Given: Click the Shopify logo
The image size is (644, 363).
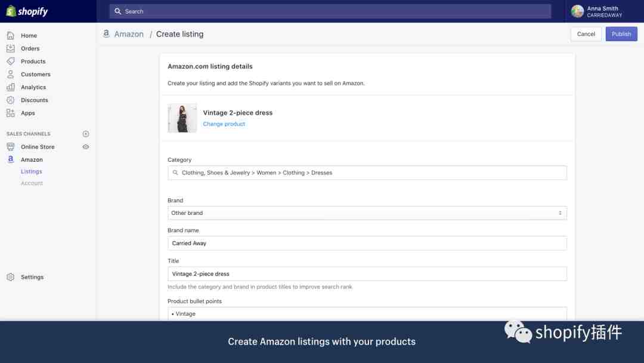Looking at the screenshot, I should pos(27,11).
